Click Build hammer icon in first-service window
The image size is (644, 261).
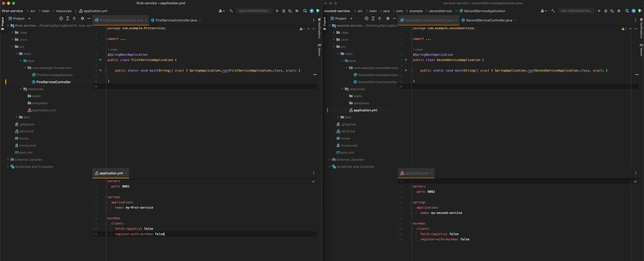pos(231,11)
